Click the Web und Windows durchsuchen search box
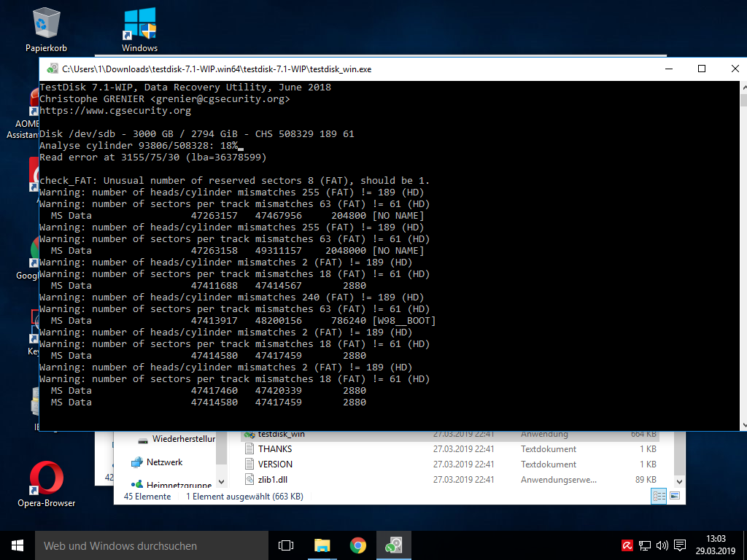Screen dimensions: 747x560 tap(146, 545)
